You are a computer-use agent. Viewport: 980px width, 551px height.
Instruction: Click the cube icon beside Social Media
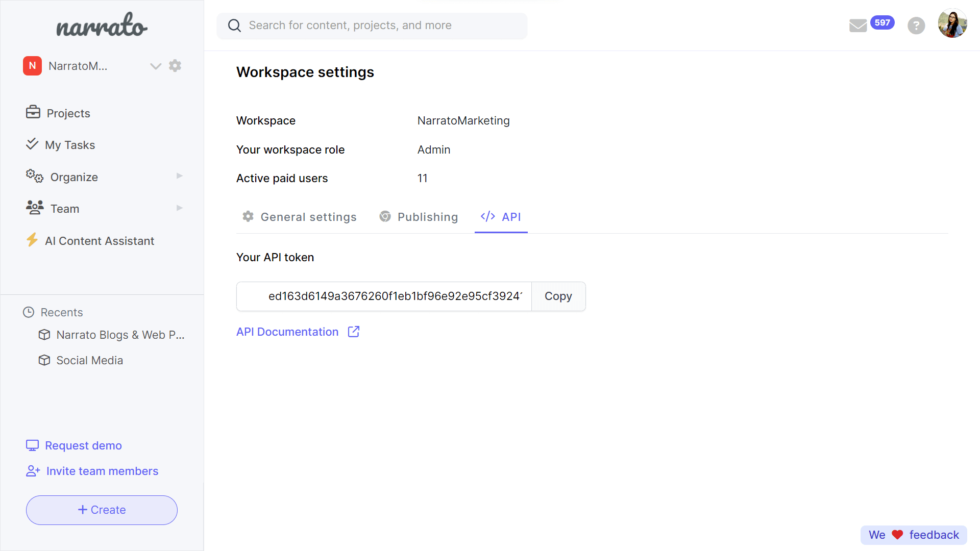point(44,360)
